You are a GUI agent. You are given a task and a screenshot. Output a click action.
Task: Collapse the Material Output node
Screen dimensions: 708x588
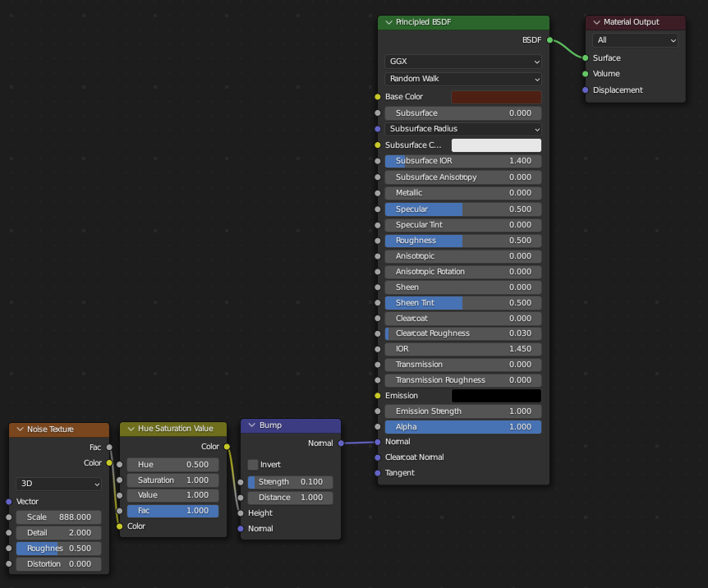[x=596, y=22]
